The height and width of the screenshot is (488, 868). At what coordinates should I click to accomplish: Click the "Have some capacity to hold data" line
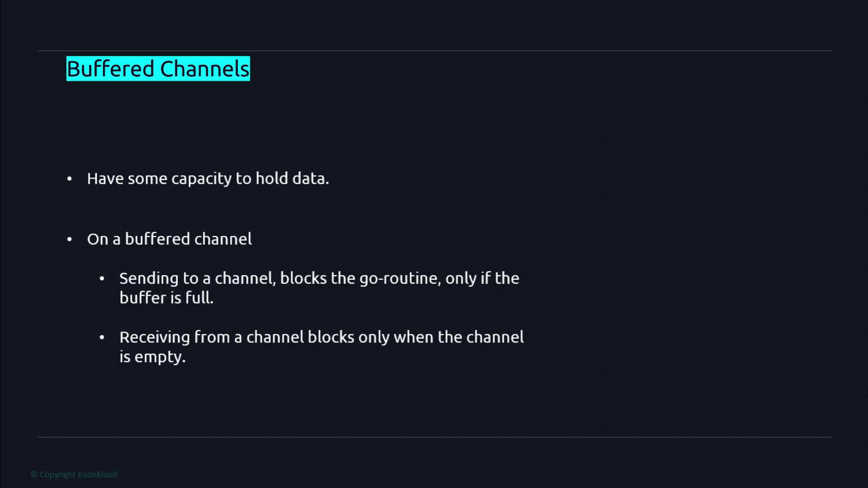coord(208,178)
